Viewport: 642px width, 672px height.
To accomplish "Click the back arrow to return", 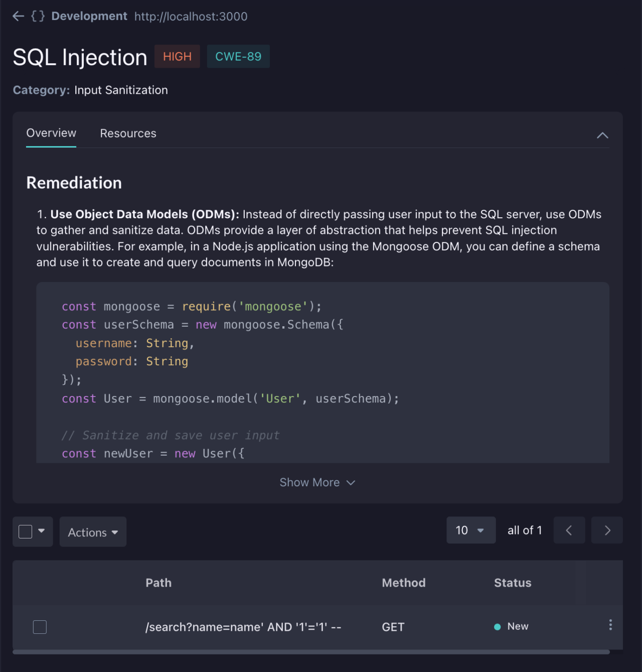I will [x=18, y=16].
